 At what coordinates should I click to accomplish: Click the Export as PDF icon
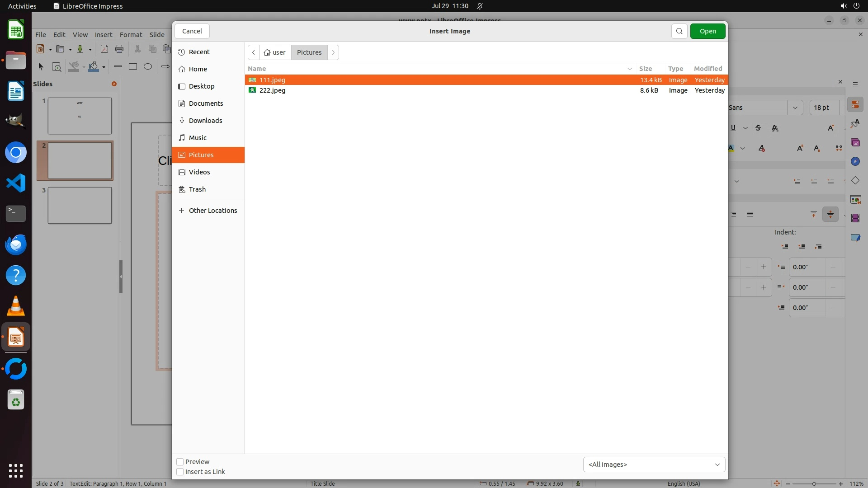[x=104, y=49]
